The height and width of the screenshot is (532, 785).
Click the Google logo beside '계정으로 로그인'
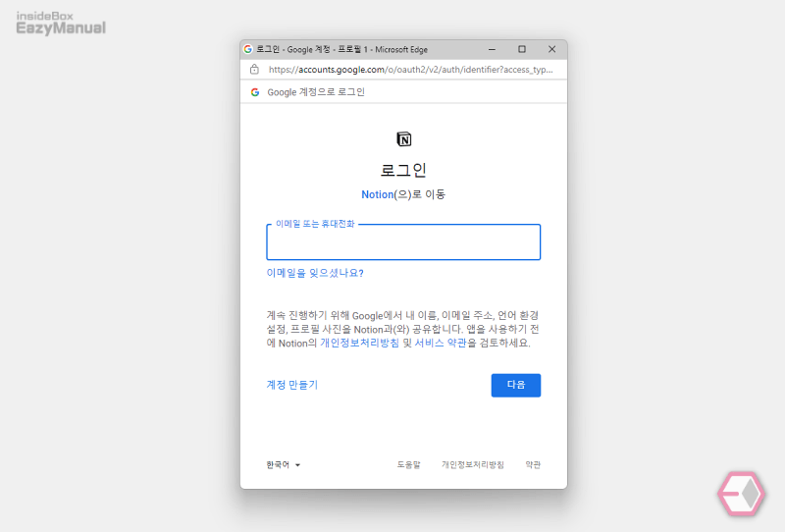[255, 92]
